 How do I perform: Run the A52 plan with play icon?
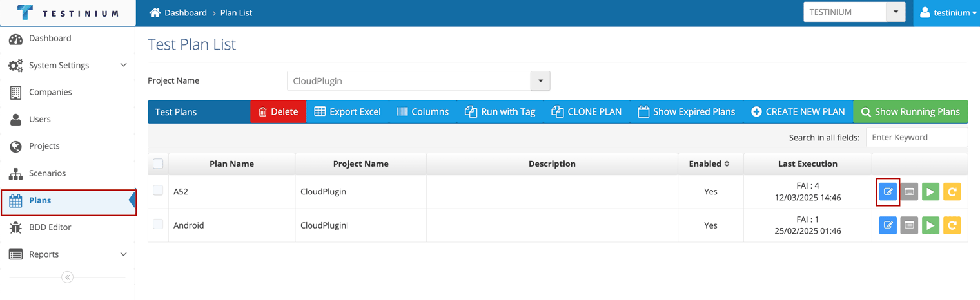click(x=930, y=192)
